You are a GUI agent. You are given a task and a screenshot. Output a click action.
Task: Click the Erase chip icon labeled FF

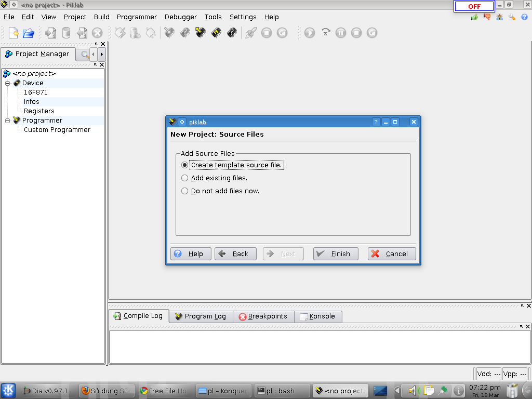click(x=216, y=33)
